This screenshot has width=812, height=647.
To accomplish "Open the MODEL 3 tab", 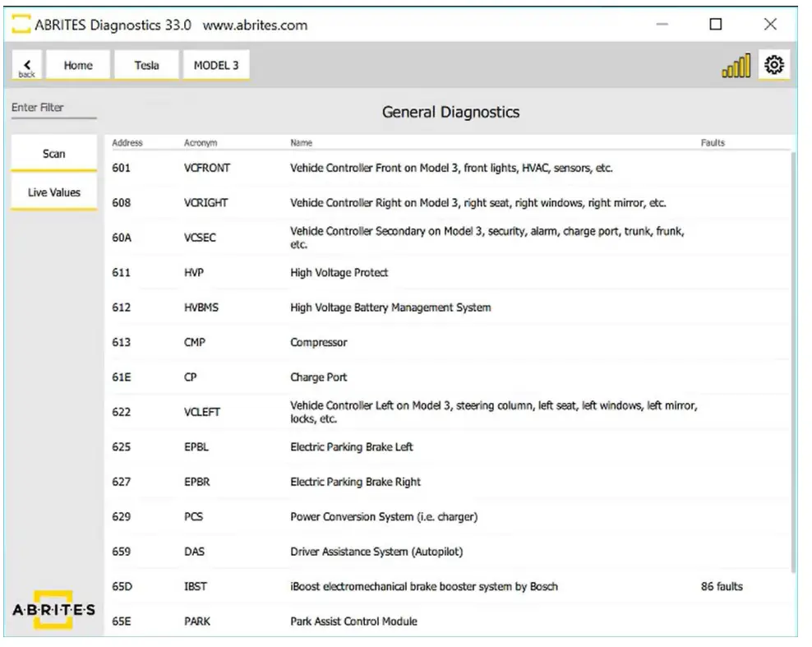I will (215, 64).
